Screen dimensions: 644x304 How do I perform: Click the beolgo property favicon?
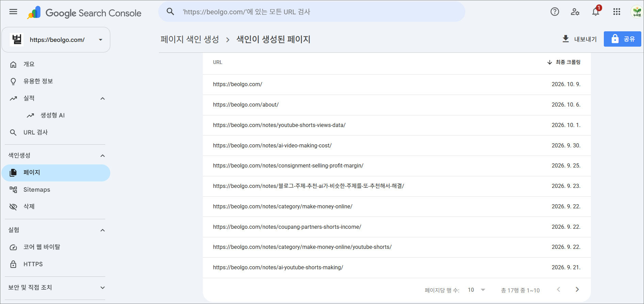pos(17,39)
